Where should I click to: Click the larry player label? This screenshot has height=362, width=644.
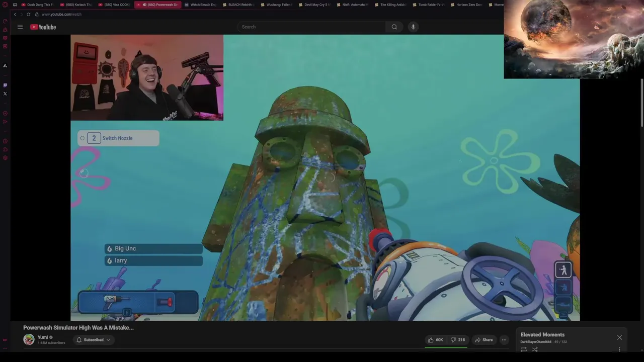[153, 260]
